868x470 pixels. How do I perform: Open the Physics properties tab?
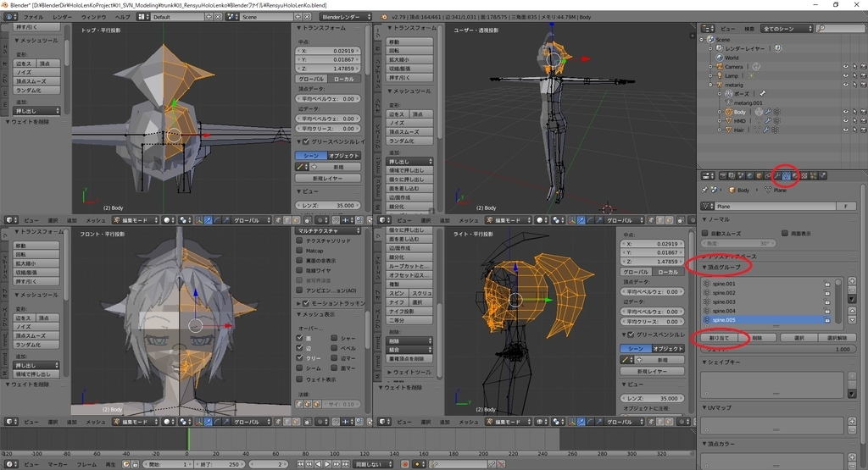pos(822,176)
